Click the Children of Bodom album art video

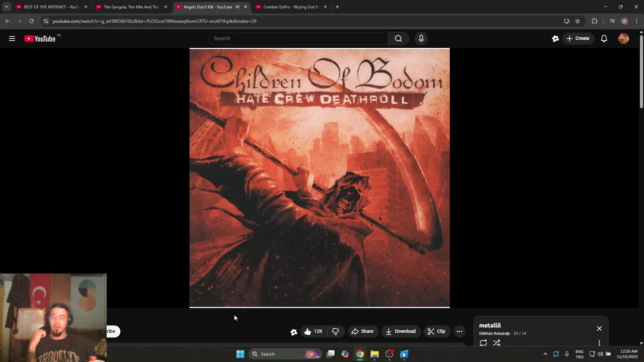319,177
